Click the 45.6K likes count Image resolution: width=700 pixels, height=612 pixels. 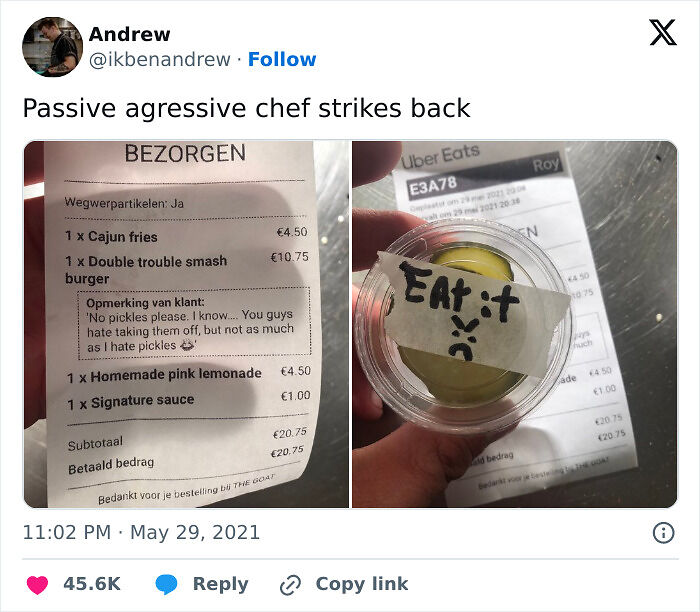point(92,584)
